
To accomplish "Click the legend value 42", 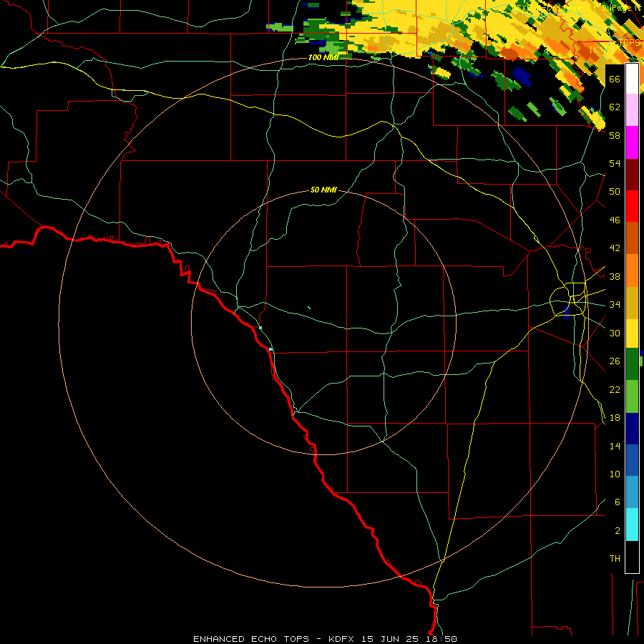I will coord(615,248).
